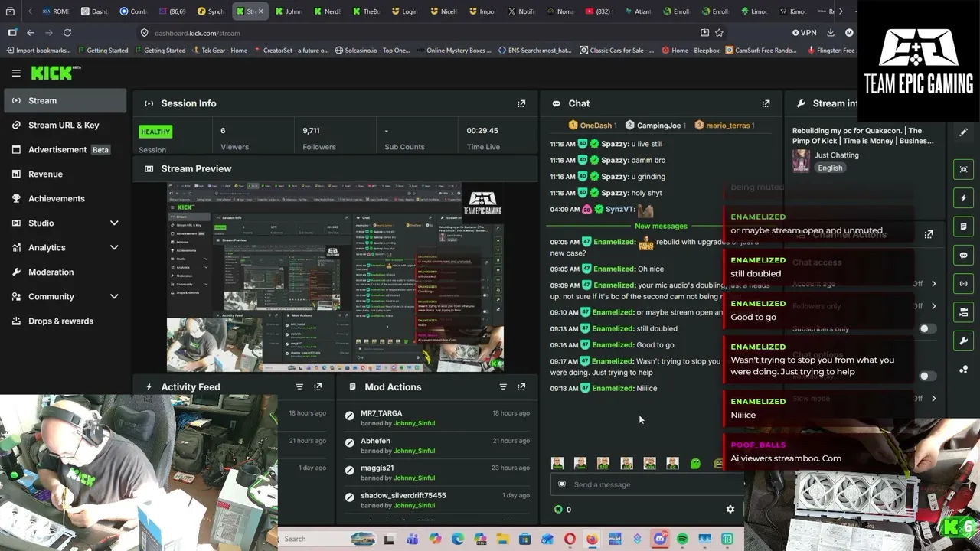Screen dimensions: 980x551
Task: Open the hamburger menu beside Kick logo
Action: coord(16,73)
